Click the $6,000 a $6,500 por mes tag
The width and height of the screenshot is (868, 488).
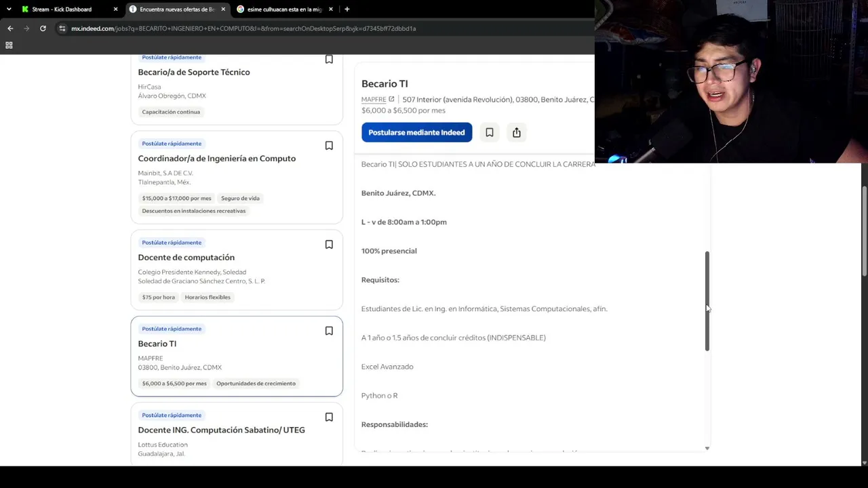pyautogui.click(x=174, y=384)
